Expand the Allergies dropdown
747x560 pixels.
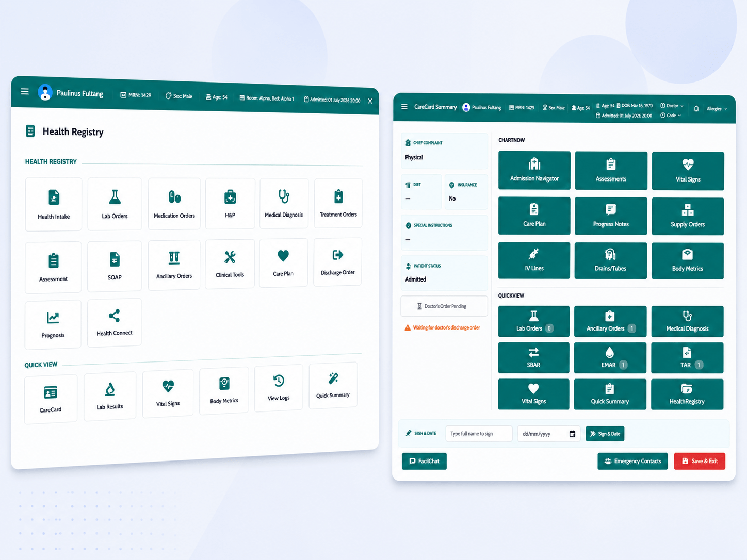pyautogui.click(x=717, y=109)
